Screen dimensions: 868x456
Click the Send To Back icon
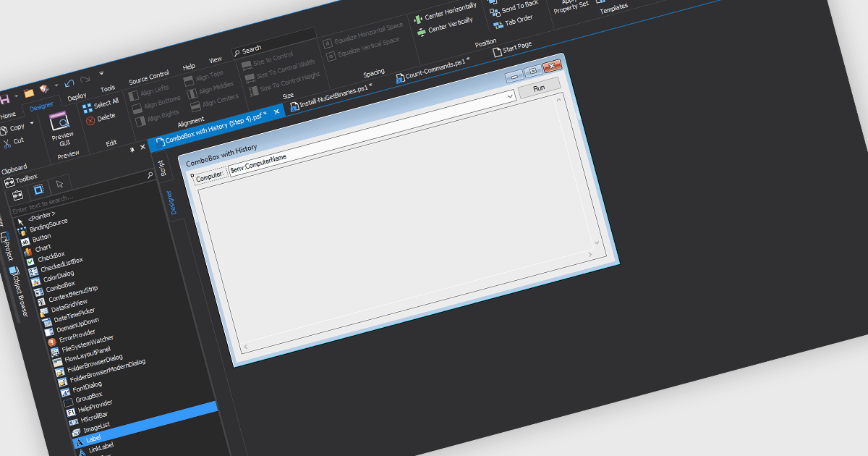(x=495, y=12)
